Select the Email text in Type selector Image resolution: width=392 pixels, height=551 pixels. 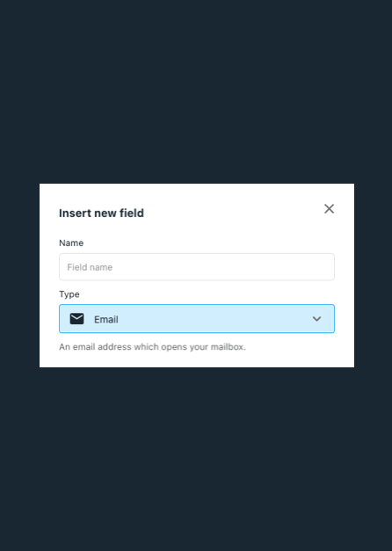coord(106,319)
